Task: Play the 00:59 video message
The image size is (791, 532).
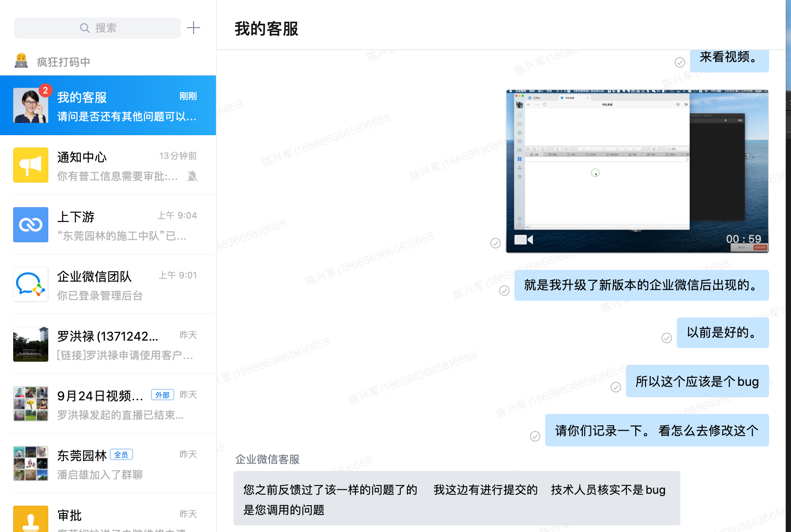Action: tap(637, 171)
